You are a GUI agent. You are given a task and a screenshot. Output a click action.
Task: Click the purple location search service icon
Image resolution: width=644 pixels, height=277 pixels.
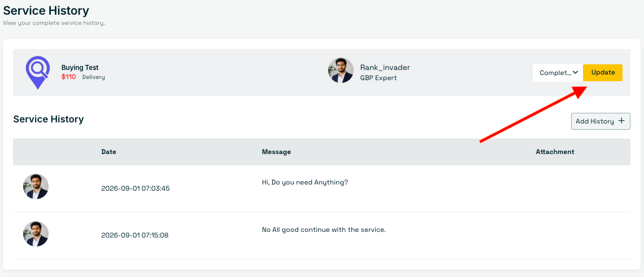coord(38,73)
